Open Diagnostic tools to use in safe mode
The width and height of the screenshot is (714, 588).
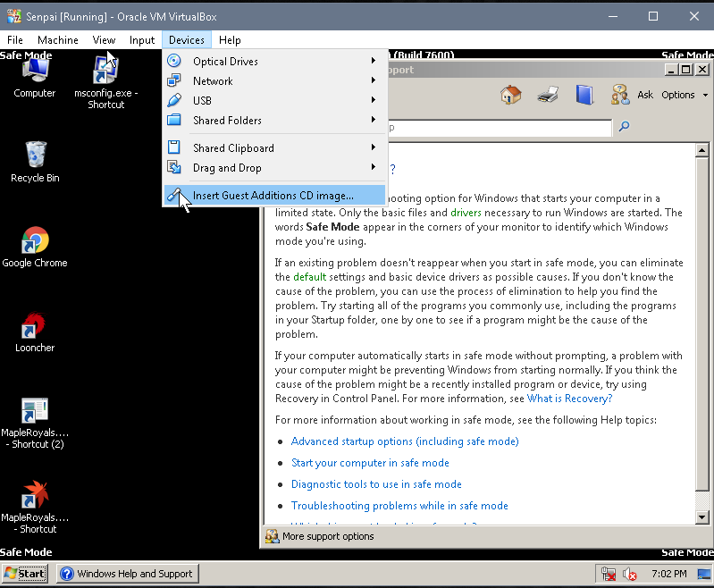tap(376, 484)
